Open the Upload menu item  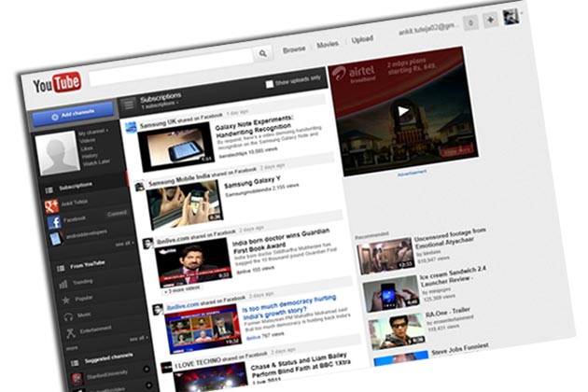tap(362, 39)
